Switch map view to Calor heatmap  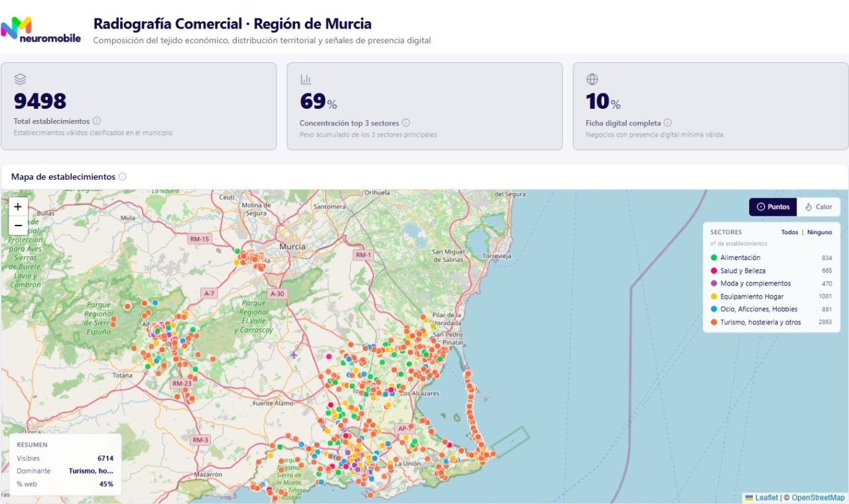(818, 207)
